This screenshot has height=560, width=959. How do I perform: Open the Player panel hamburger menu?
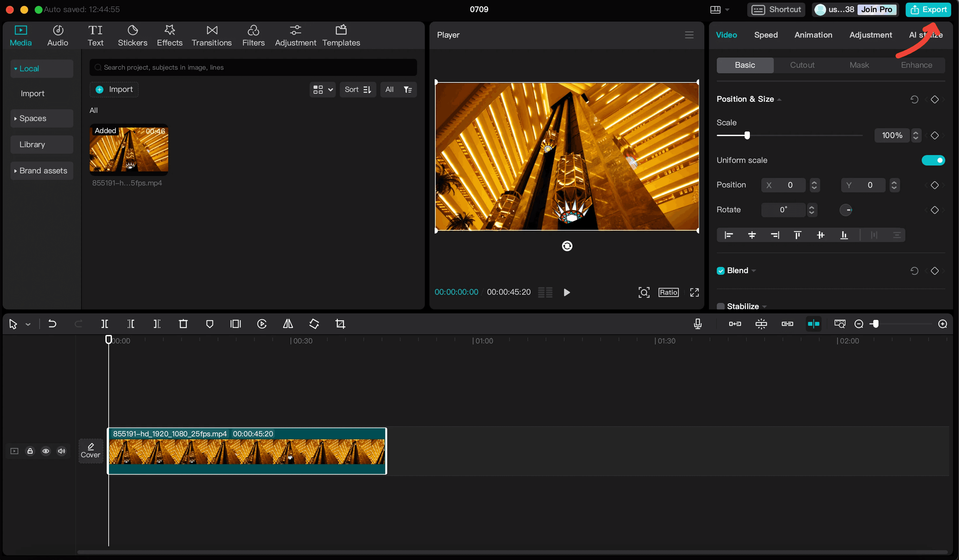[689, 35]
